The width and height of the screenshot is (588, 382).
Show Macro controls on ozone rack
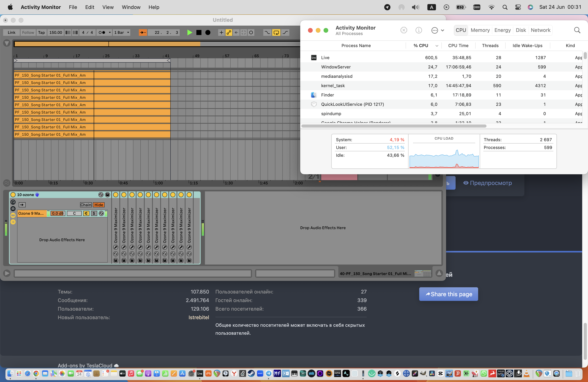(x=13, y=202)
